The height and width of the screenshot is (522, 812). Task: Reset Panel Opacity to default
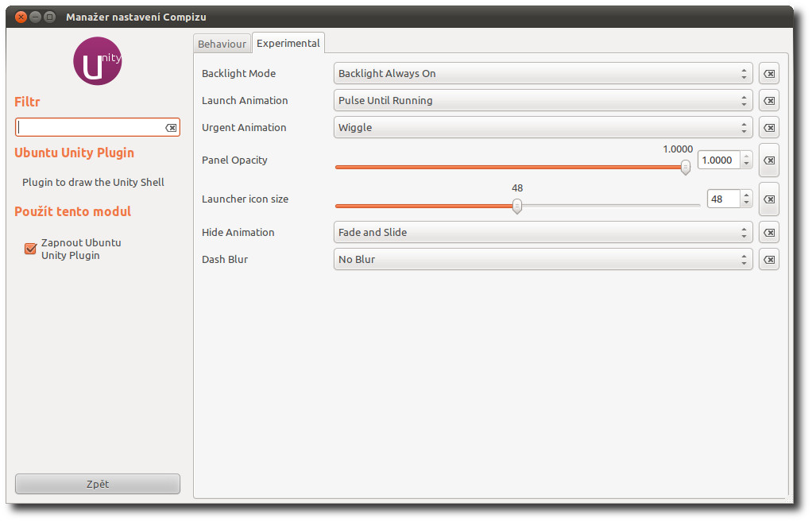point(768,160)
